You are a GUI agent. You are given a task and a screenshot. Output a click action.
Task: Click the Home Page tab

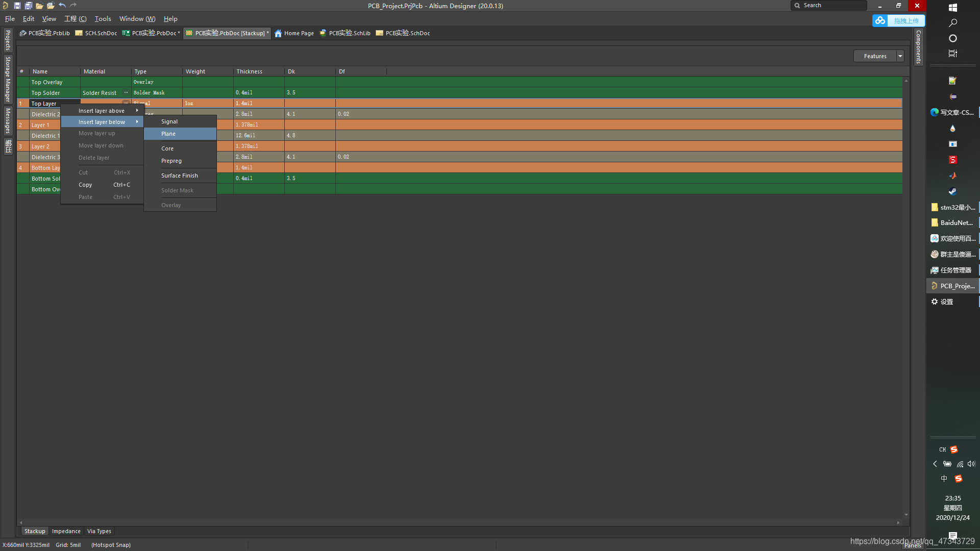pos(298,33)
